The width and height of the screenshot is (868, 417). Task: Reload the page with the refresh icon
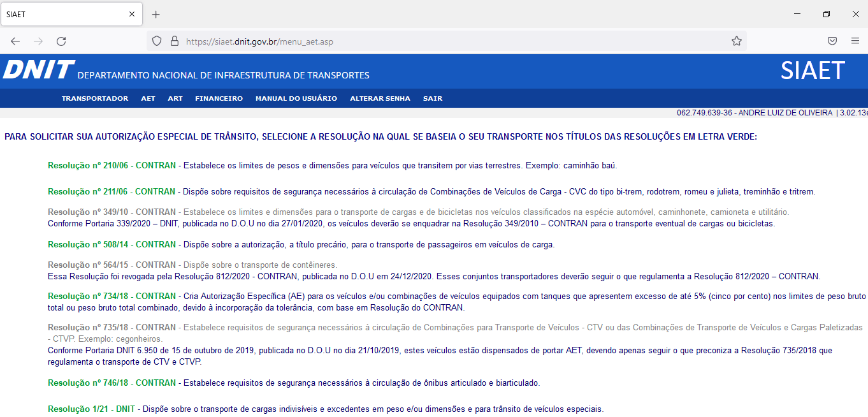(x=61, y=41)
